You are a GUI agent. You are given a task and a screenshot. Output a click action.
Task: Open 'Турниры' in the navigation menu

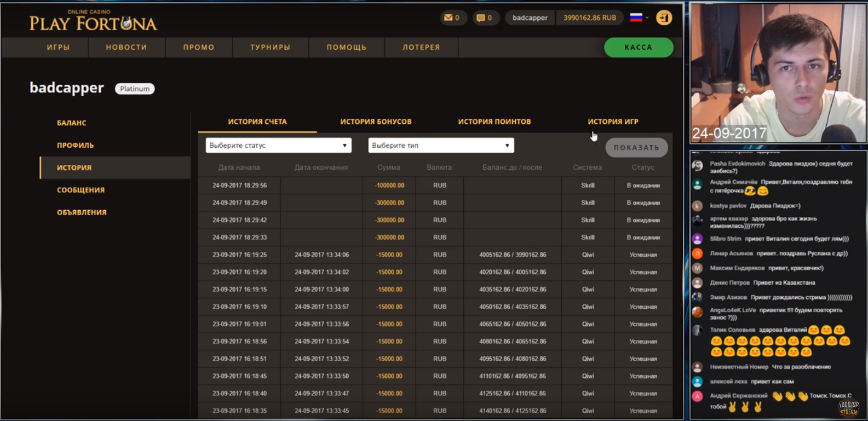click(x=271, y=47)
